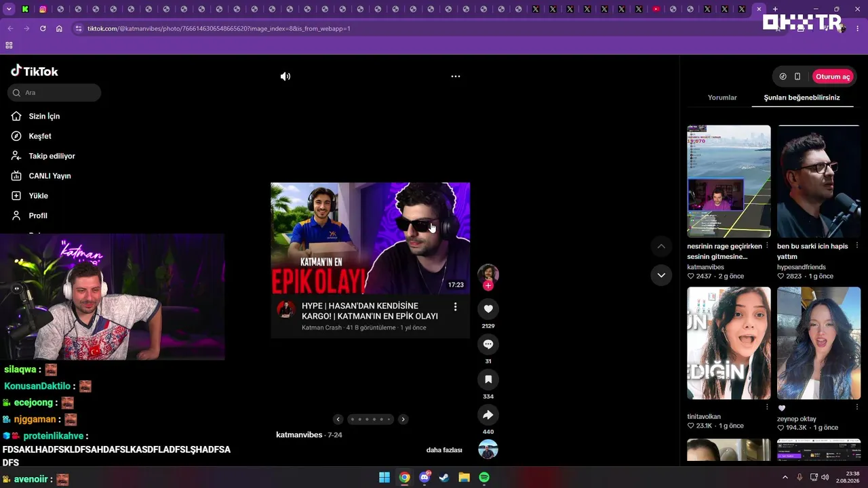Open the menu for the 'nesrinin rage' video
This screenshot has width=868, height=488.
(x=767, y=245)
